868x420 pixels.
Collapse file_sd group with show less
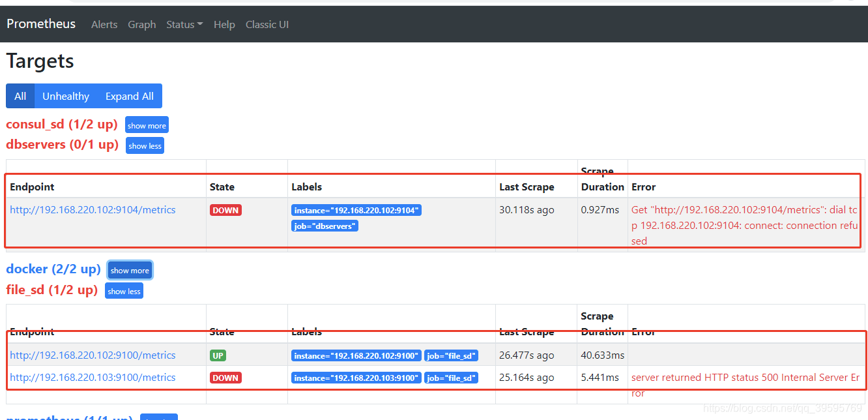pos(124,291)
